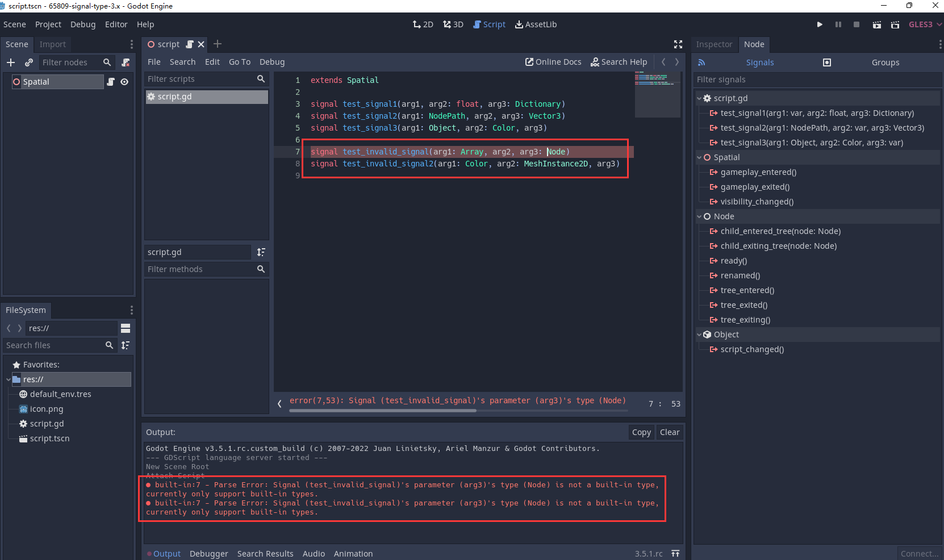The height and width of the screenshot is (560, 944).
Task: Collapse the res:// folder tree
Action: (x=8, y=379)
